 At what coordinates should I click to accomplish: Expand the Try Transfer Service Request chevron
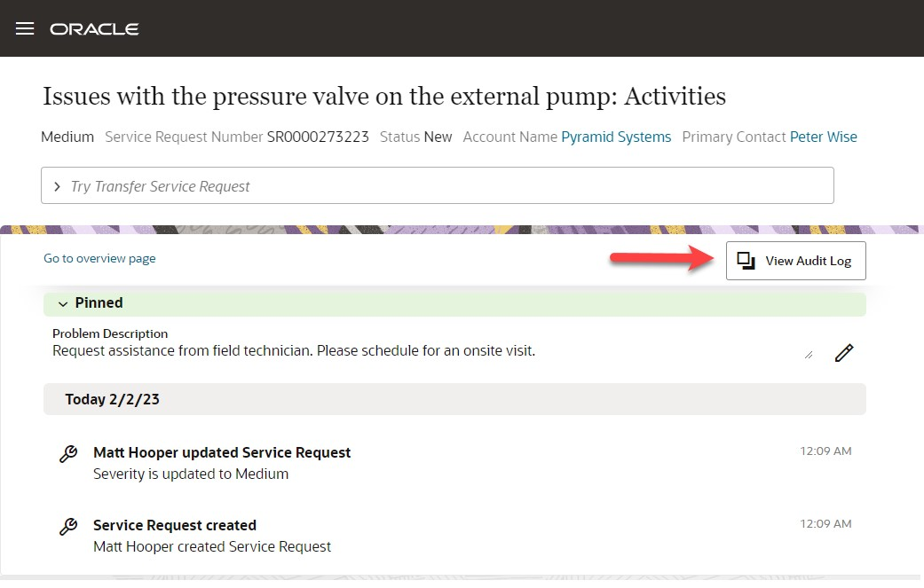click(58, 186)
